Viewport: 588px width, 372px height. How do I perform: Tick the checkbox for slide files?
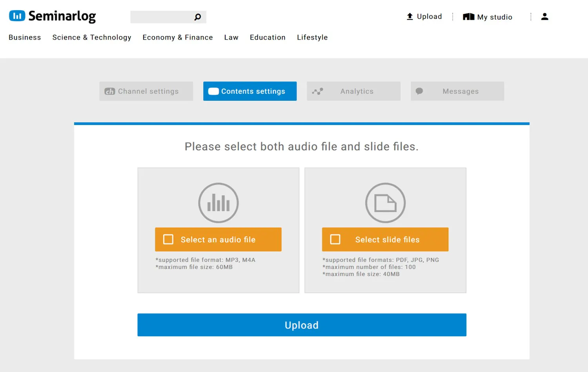click(335, 240)
